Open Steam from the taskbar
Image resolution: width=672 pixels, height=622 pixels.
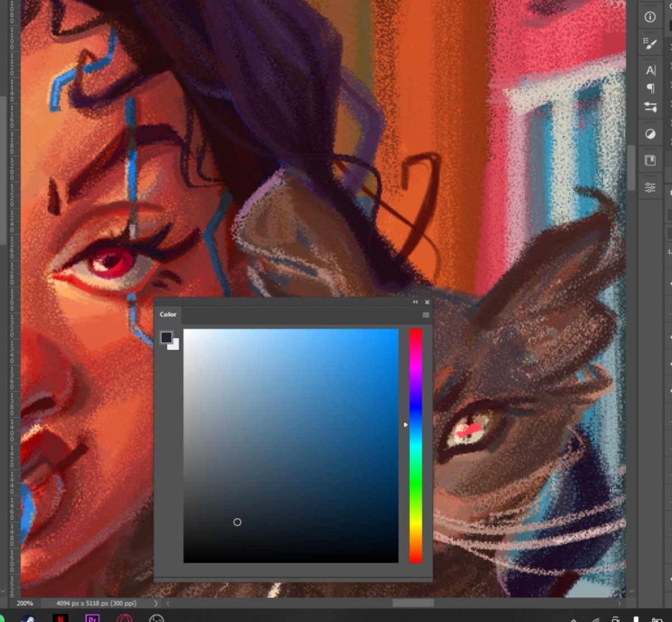28,617
